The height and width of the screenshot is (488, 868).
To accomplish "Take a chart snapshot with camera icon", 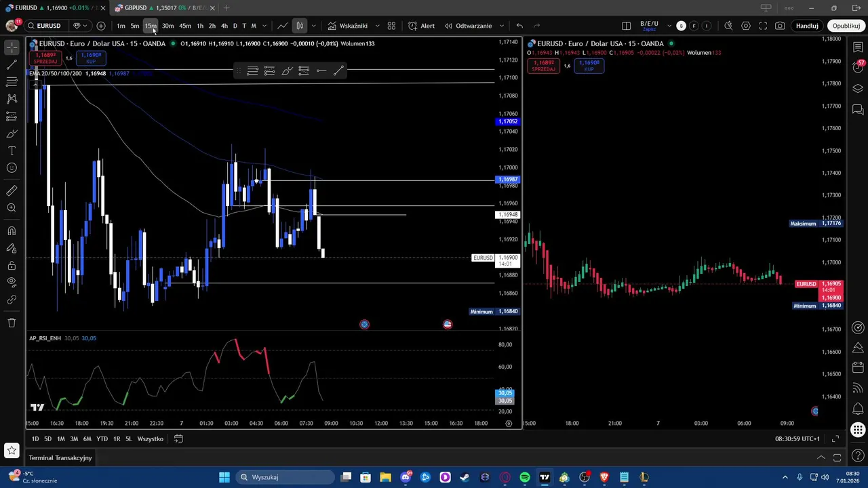I will 781,26.
